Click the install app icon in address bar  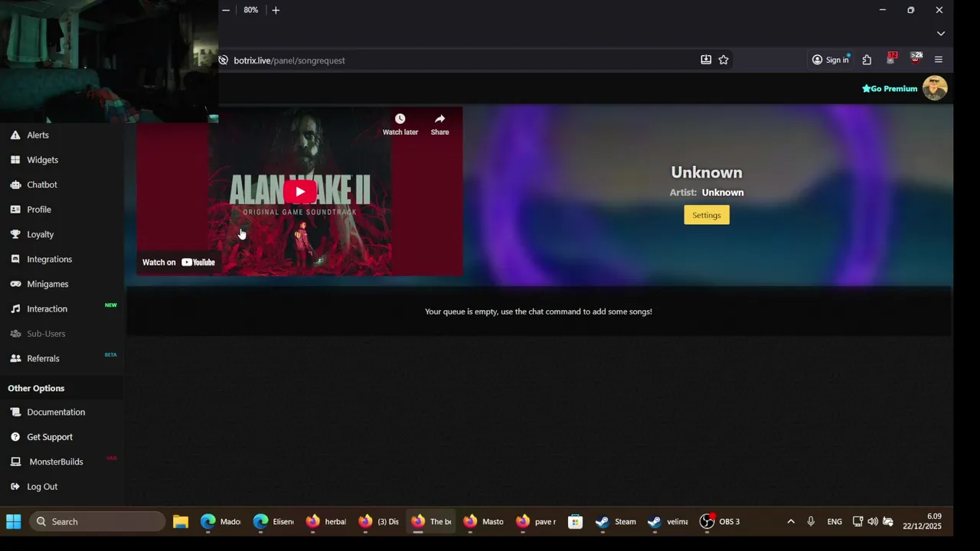[x=706, y=60]
